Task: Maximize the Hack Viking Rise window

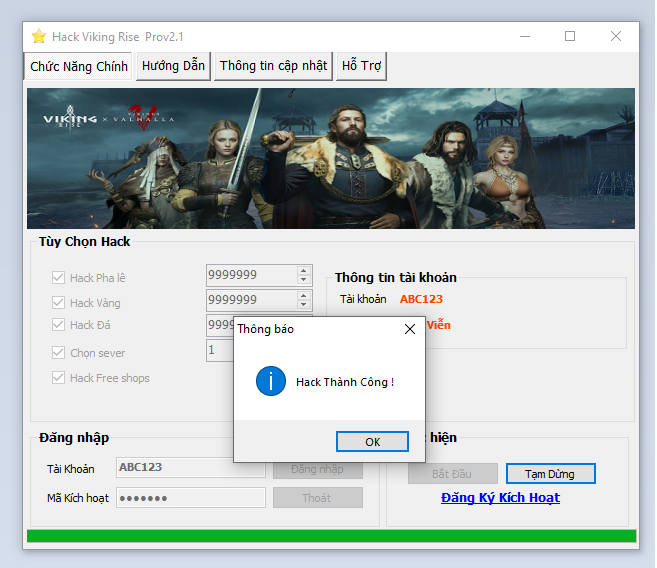Action: tap(570, 36)
